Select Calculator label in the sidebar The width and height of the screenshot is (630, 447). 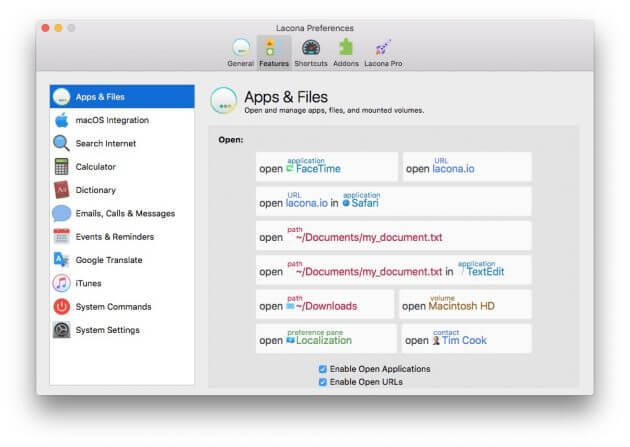click(x=96, y=167)
